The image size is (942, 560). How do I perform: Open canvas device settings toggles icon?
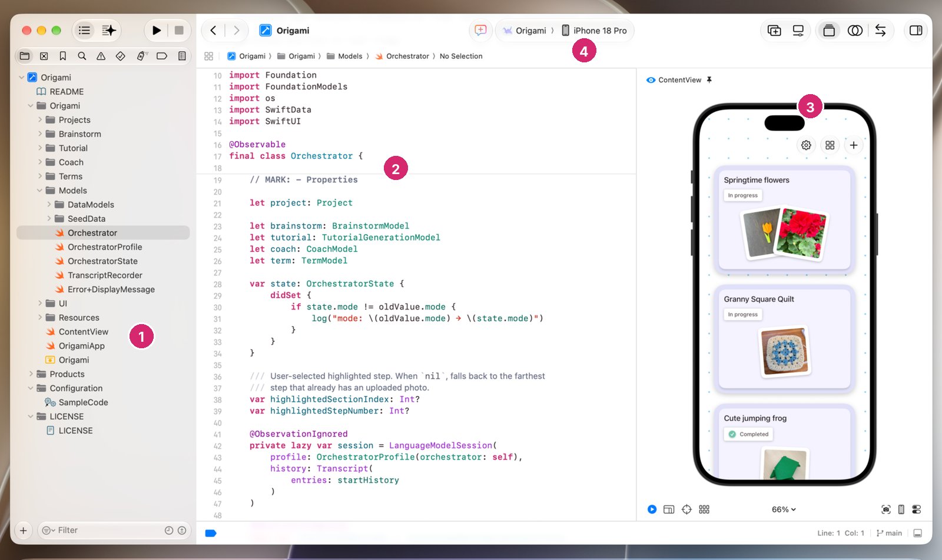tap(917, 509)
